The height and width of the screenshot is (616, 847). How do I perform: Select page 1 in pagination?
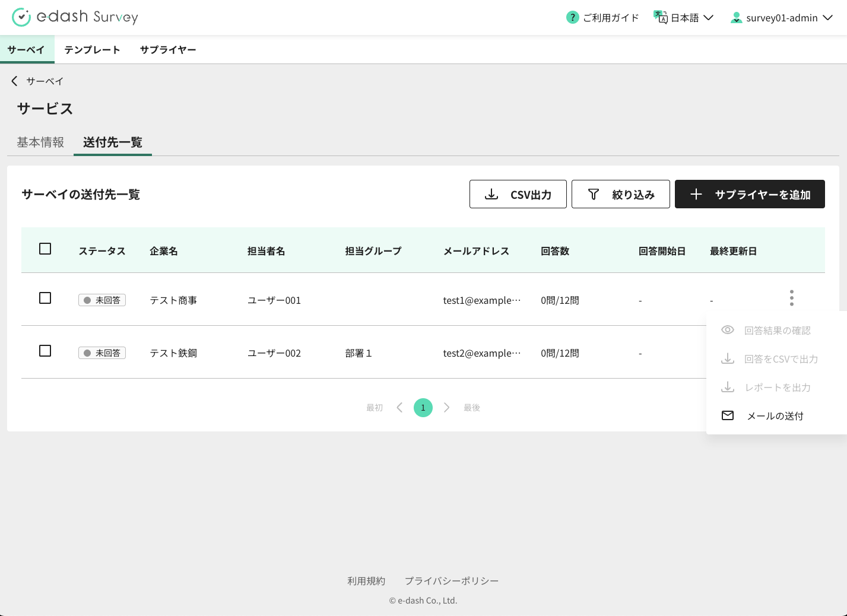click(423, 408)
